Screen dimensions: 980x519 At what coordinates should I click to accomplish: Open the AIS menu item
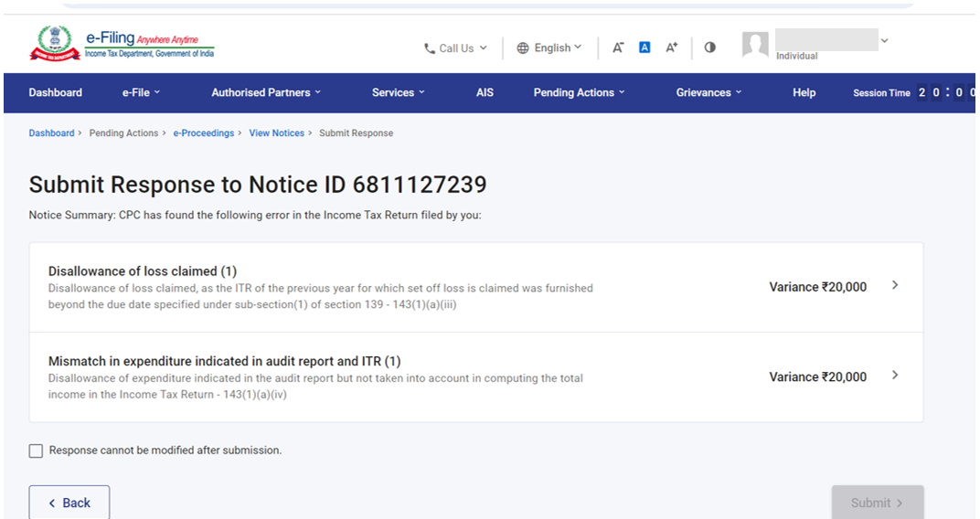[485, 92]
